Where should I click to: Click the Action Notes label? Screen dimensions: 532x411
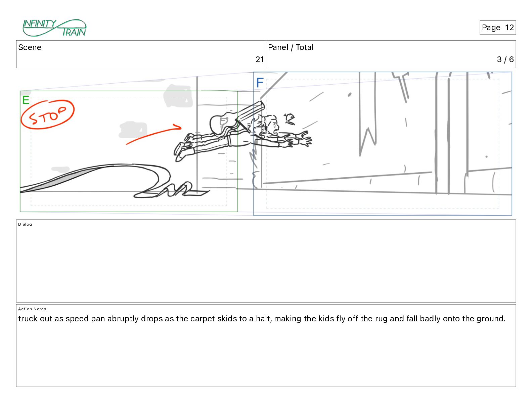click(32, 309)
